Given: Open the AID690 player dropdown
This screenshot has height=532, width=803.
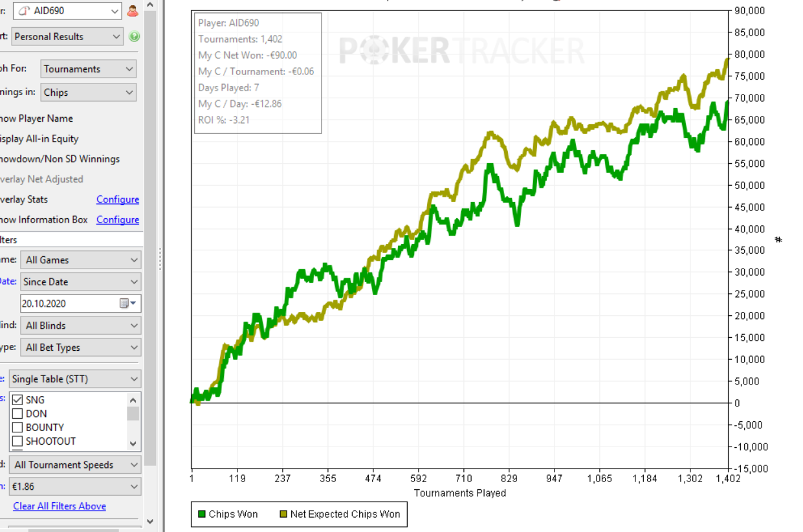Looking at the screenshot, I should pyautogui.click(x=115, y=11).
